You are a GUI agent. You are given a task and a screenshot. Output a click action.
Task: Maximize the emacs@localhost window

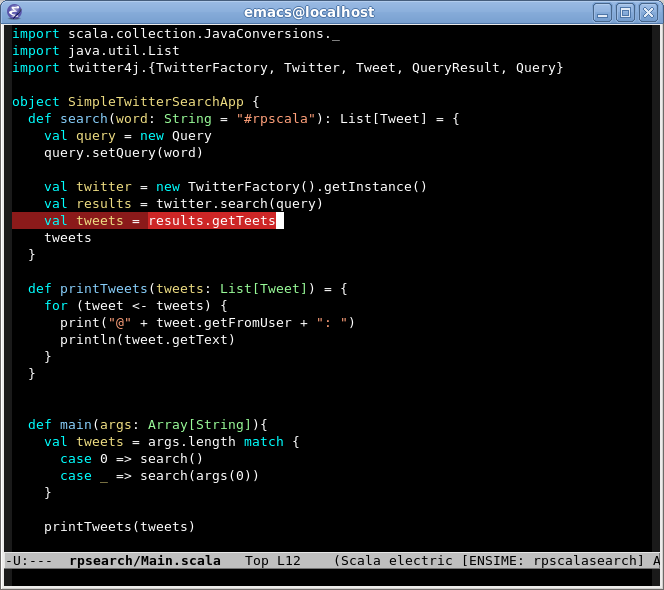click(625, 12)
